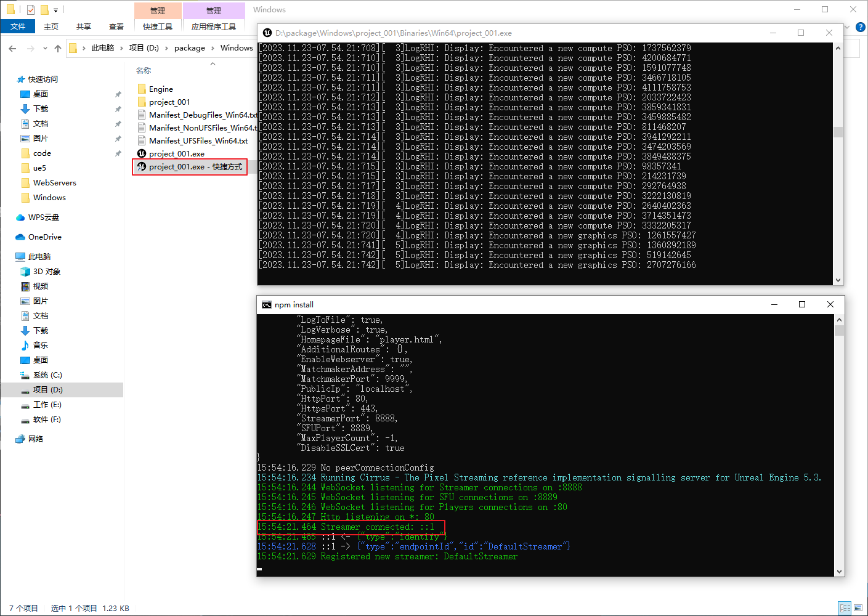Viewport: 868px width, 616px height.
Task: Unpin 下载 using its pin icon
Action: coord(118,109)
